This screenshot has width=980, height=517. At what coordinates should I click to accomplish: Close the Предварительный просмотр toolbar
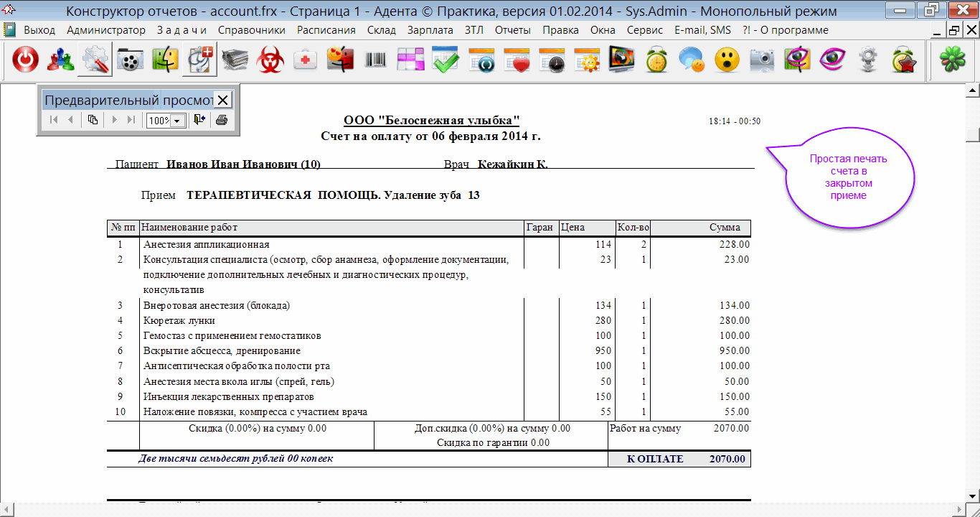coord(223,100)
